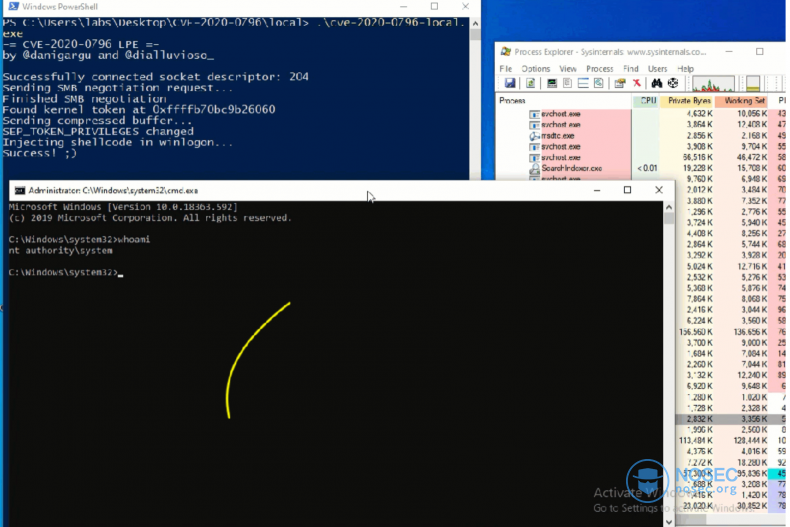
Task: Click the cmd.exe icon in title bar
Action: tap(19, 190)
